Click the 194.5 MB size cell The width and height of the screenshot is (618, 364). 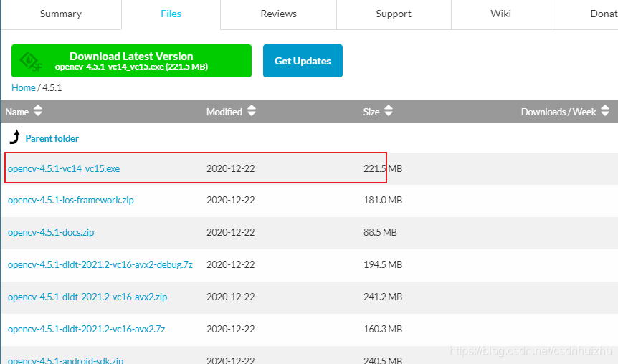coord(383,264)
